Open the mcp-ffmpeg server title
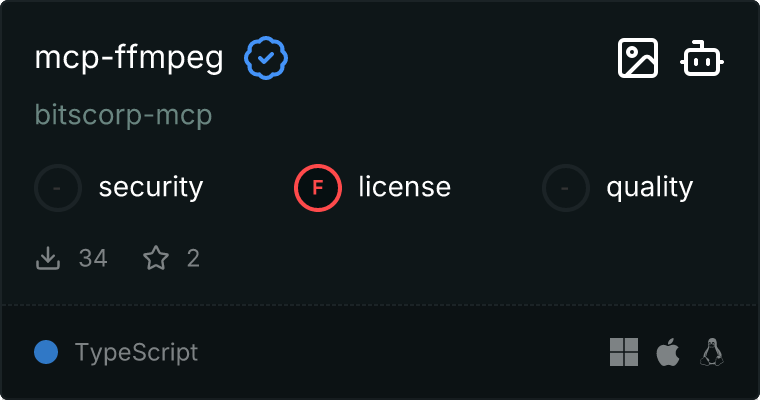Screen dimensions: 760x400 (x=130, y=59)
